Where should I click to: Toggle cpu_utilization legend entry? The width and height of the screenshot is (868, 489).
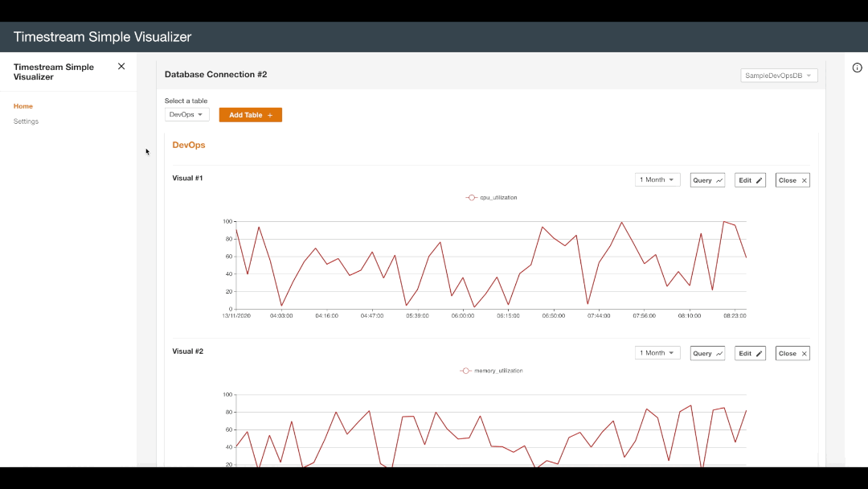(492, 198)
